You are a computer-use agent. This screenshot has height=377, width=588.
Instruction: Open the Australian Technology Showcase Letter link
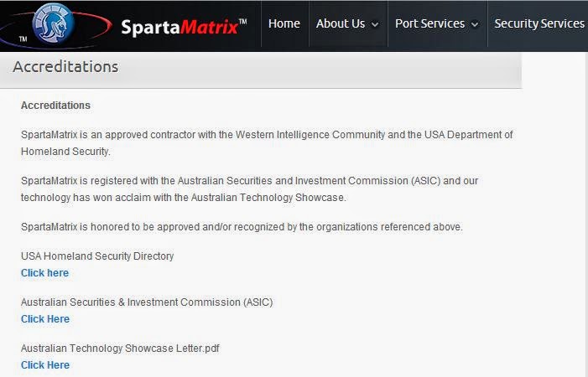[x=45, y=365]
